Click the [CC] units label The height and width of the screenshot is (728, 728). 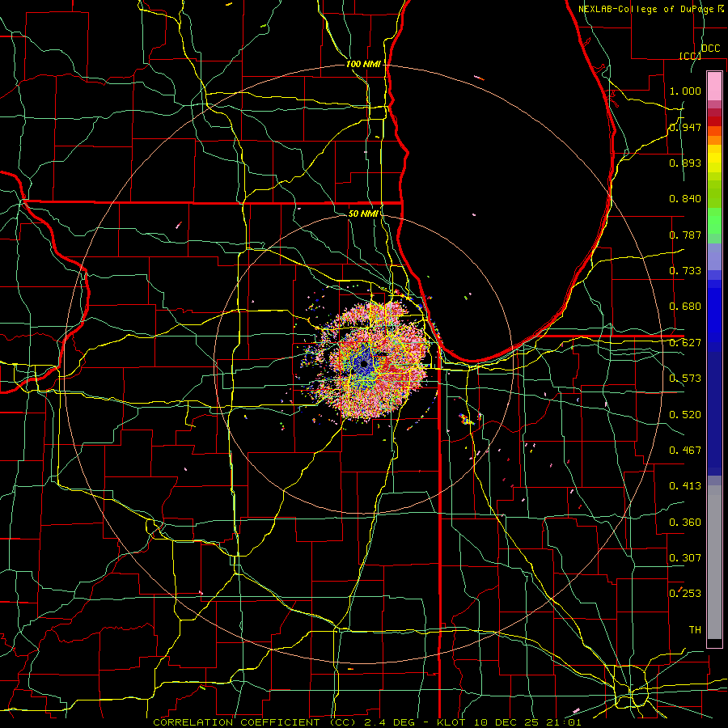[690, 56]
